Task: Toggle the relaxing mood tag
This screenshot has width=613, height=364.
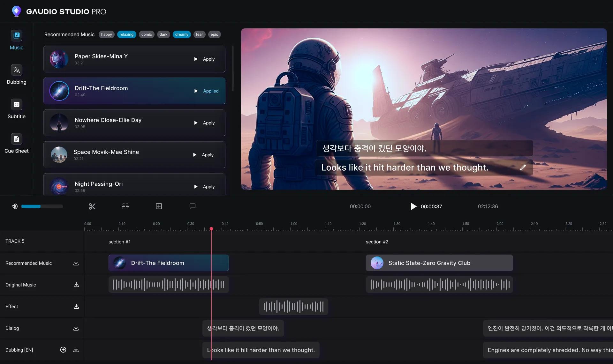Action: coord(126,34)
